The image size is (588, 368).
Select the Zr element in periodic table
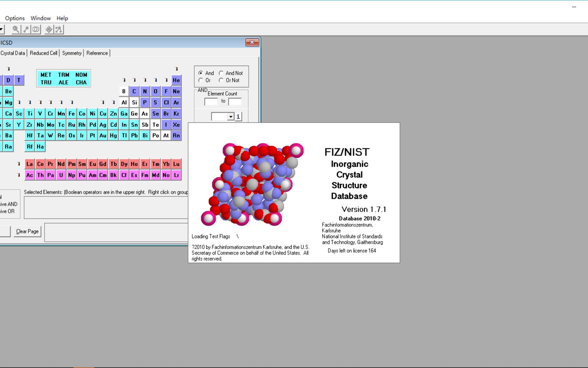pos(30,125)
